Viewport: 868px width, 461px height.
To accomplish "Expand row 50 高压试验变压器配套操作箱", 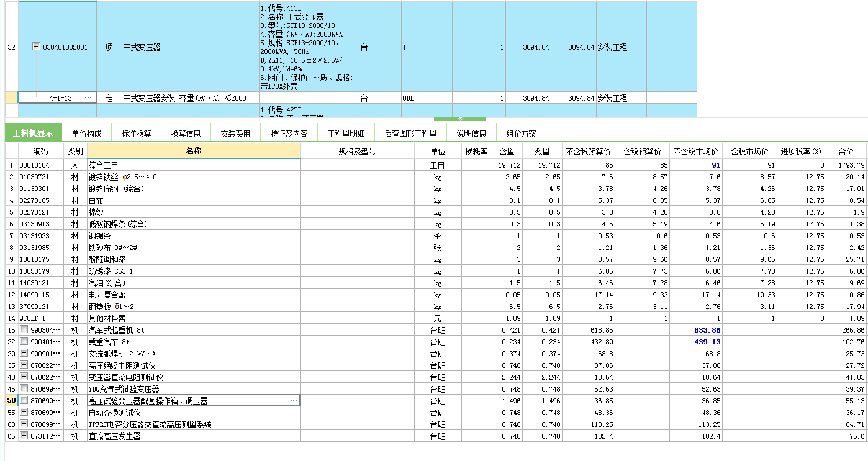I will point(24,401).
